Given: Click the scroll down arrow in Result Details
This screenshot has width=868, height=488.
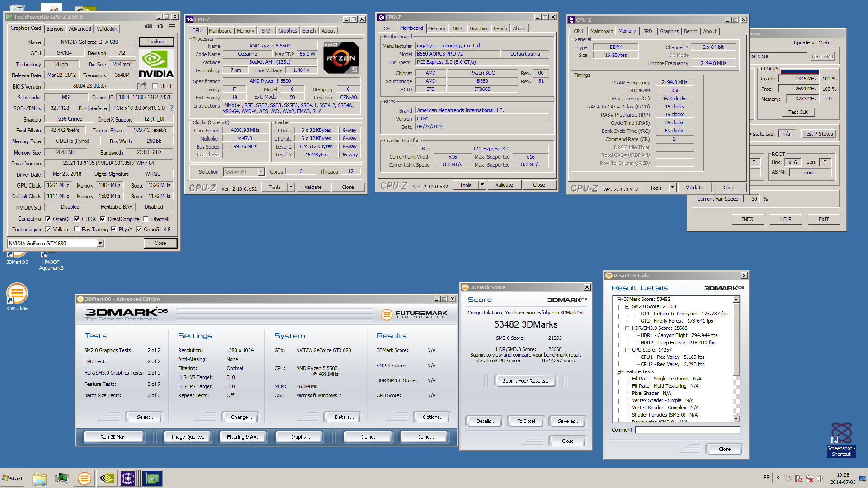Looking at the screenshot, I should (736, 419).
